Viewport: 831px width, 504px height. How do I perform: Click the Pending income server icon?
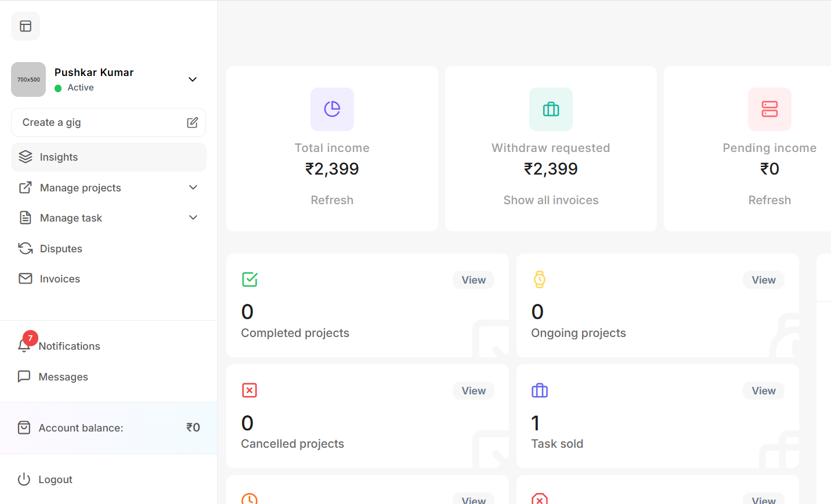[x=769, y=109]
